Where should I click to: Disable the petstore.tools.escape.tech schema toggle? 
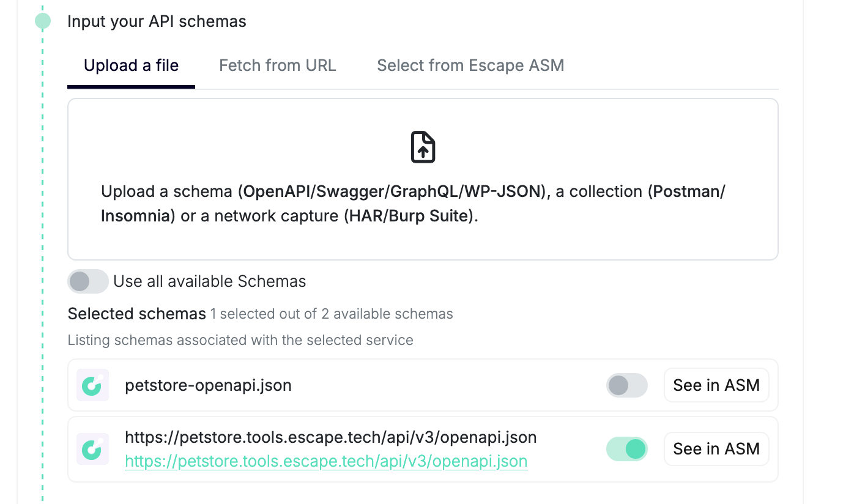point(626,449)
